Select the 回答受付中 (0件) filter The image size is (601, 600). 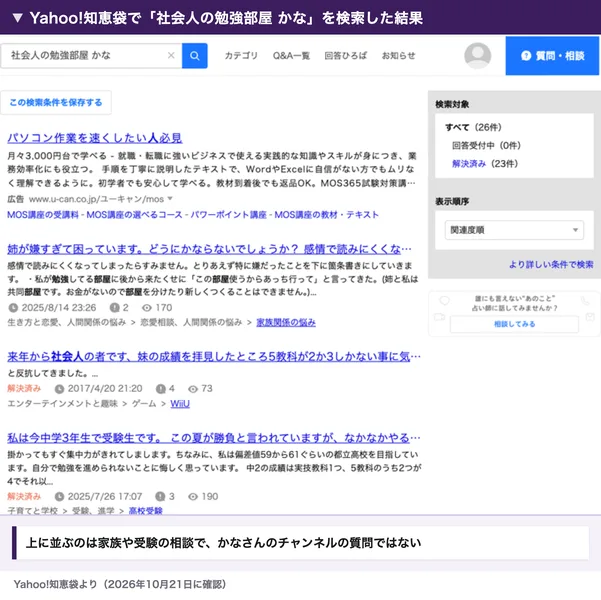click(x=486, y=146)
